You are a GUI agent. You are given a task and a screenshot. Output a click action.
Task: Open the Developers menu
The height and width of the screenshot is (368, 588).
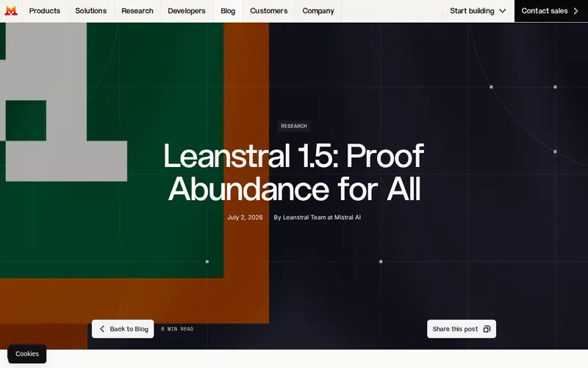(x=187, y=11)
